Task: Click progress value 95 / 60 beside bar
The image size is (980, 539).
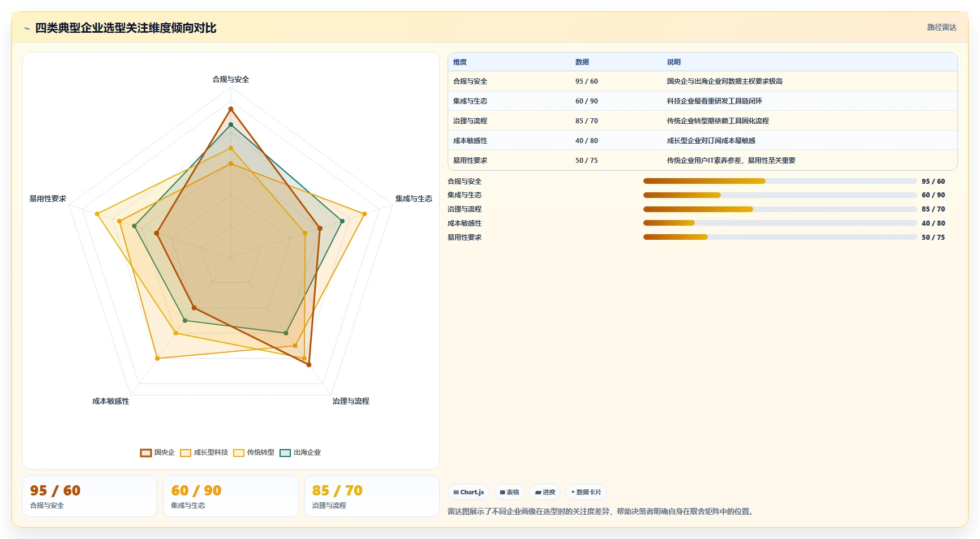Action: pyautogui.click(x=933, y=182)
